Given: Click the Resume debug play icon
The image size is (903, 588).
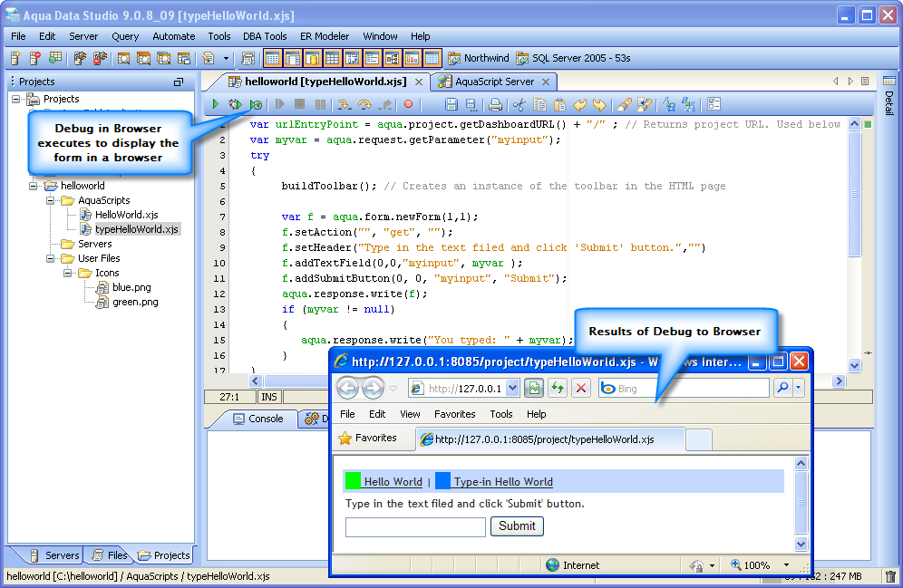Looking at the screenshot, I should point(280,104).
